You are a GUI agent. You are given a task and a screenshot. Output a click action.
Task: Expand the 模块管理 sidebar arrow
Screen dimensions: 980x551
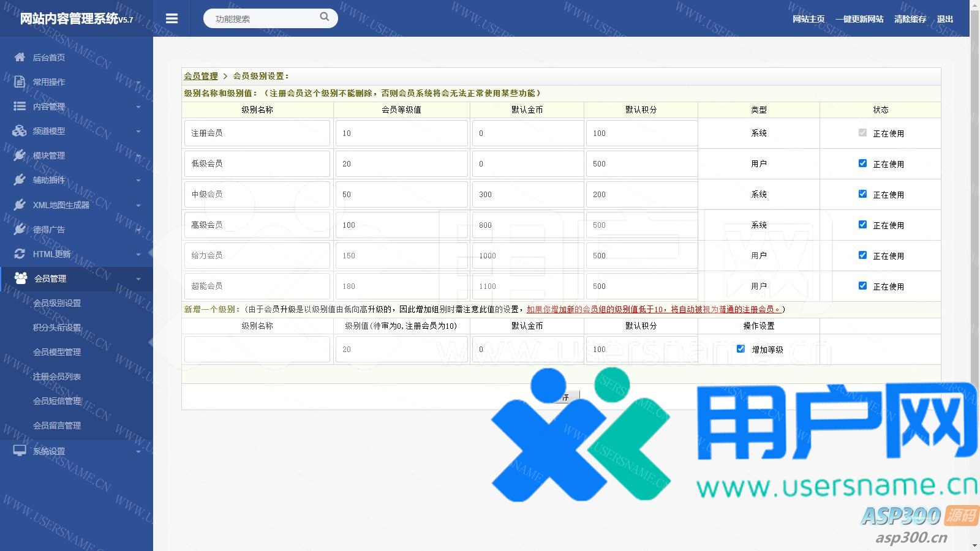click(138, 156)
